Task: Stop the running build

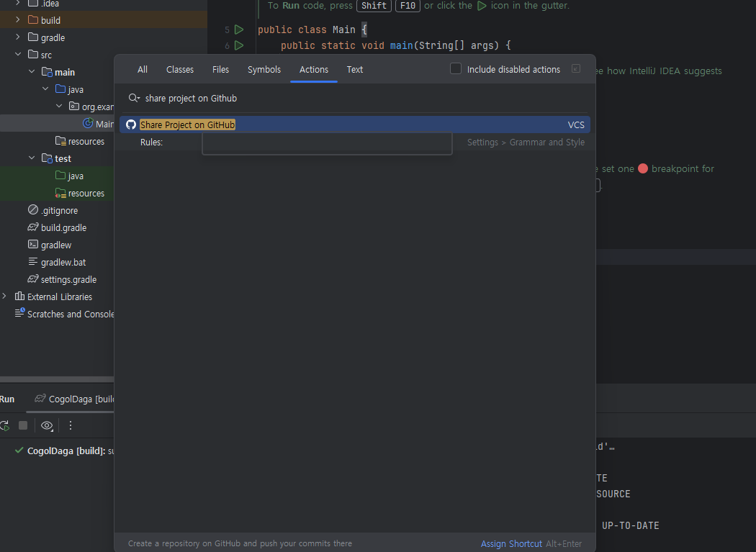Action: (x=22, y=425)
